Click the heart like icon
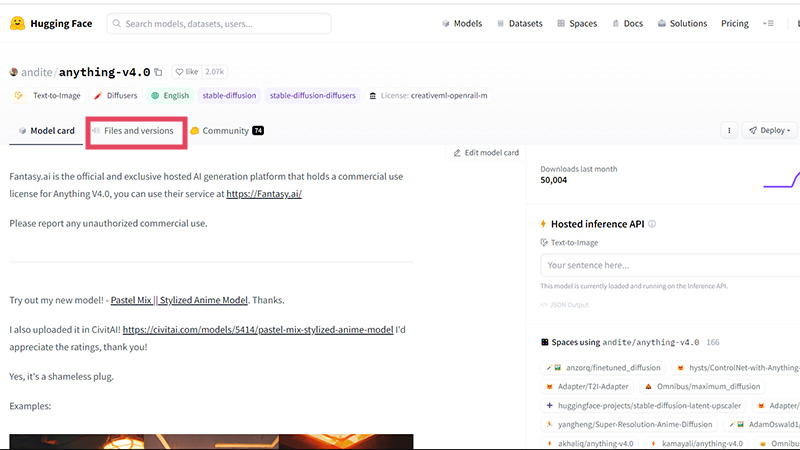Image resolution: width=800 pixels, height=450 pixels. click(x=179, y=72)
